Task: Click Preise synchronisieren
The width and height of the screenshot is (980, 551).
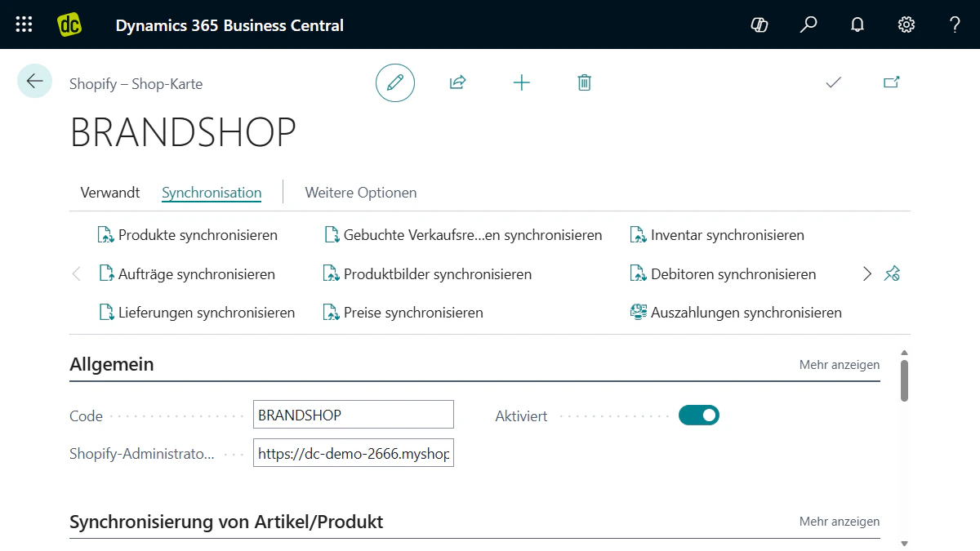Action: 403,313
